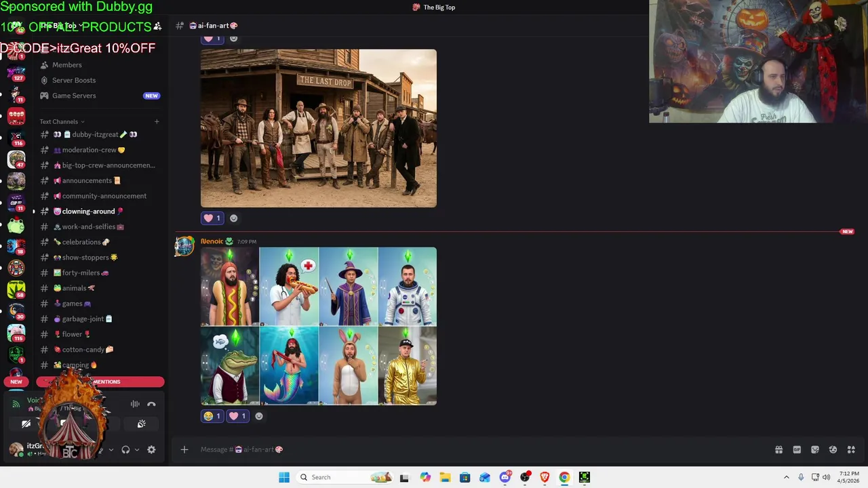This screenshot has height=488, width=868.
Task: Open Brave browser from the taskbar
Action: 545,477
